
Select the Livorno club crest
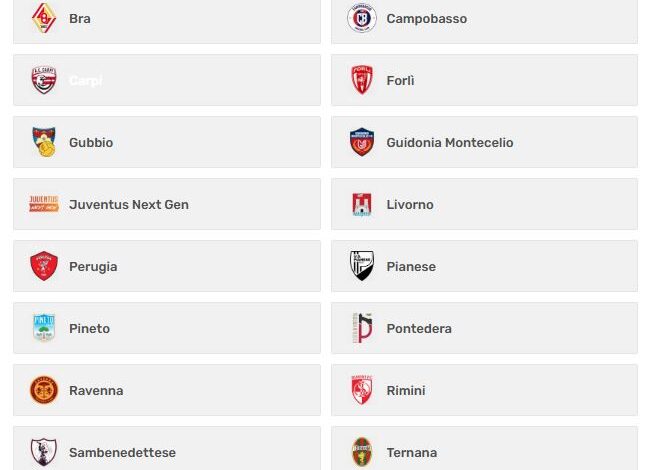click(x=361, y=204)
